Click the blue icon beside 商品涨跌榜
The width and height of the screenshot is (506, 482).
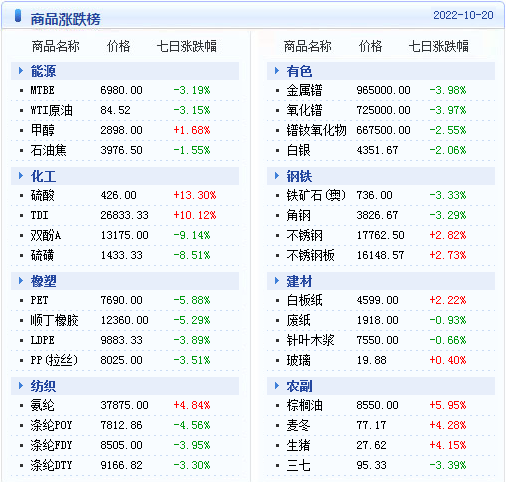click(x=18, y=16)
